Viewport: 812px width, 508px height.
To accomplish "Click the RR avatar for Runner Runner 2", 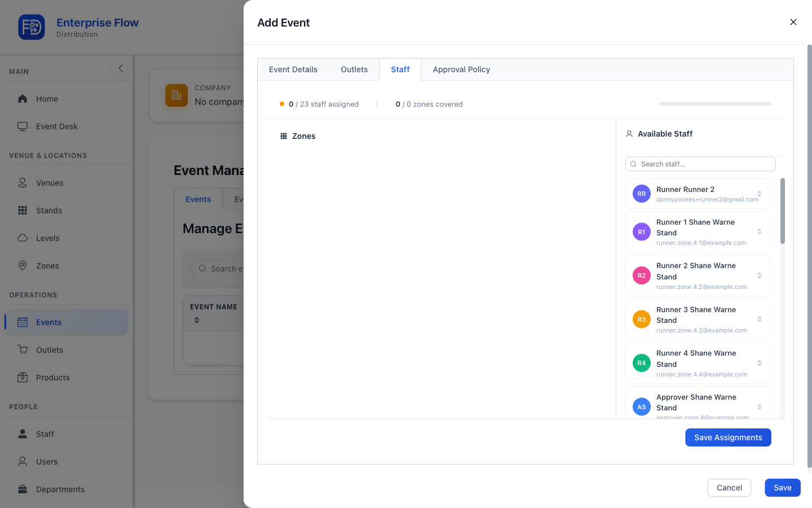I will click(642, 194).
